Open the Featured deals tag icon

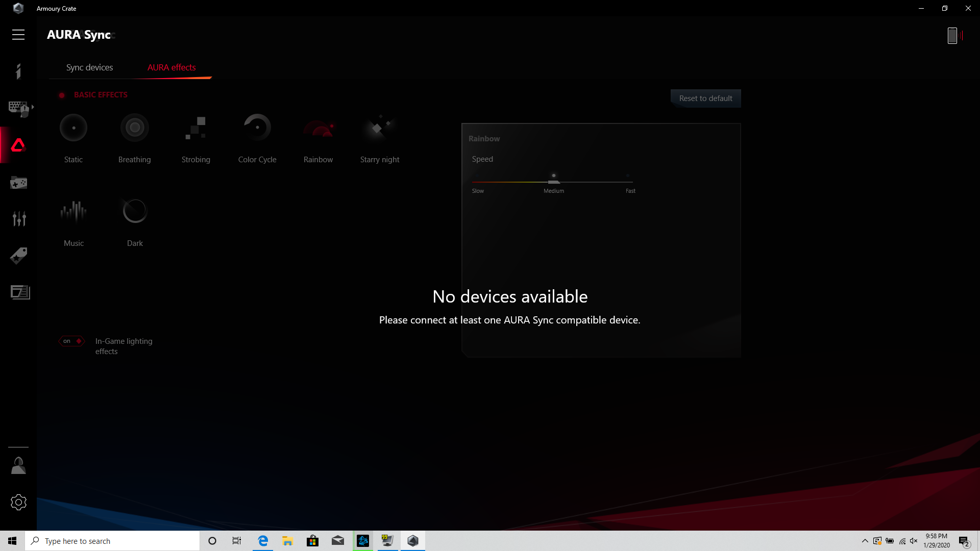pos(18,256)
